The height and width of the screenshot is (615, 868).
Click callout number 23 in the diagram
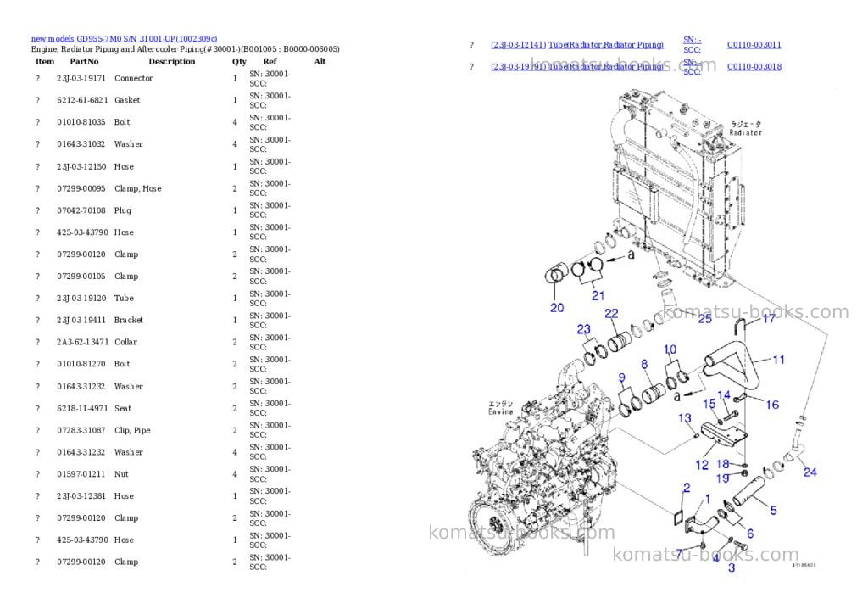pyautogui.click(x=583, y=330)
